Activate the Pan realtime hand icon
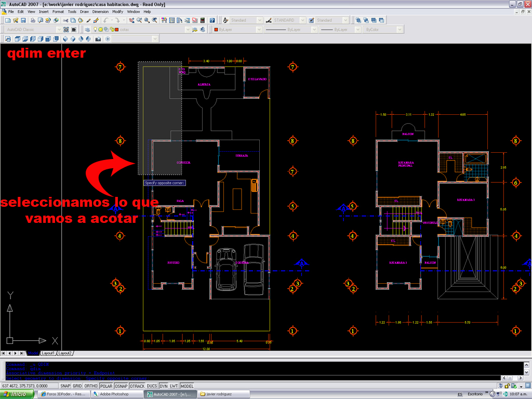 [x=131, y=20]
